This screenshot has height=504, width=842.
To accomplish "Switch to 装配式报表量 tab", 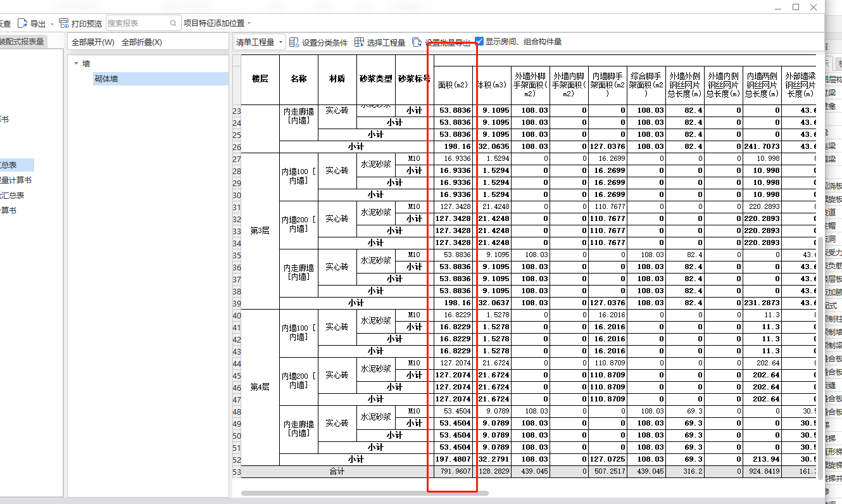I will coord(22,42).
